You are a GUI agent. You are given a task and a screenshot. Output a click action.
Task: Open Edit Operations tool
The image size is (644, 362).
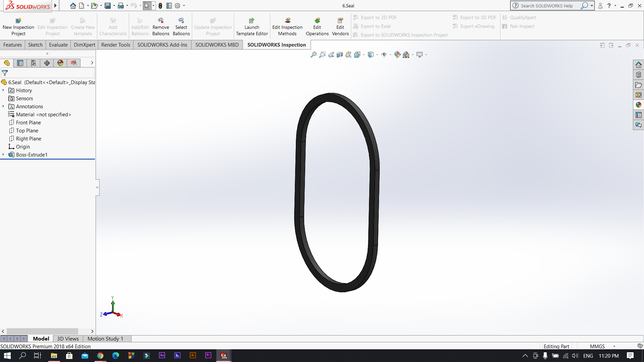coord(317,27)
